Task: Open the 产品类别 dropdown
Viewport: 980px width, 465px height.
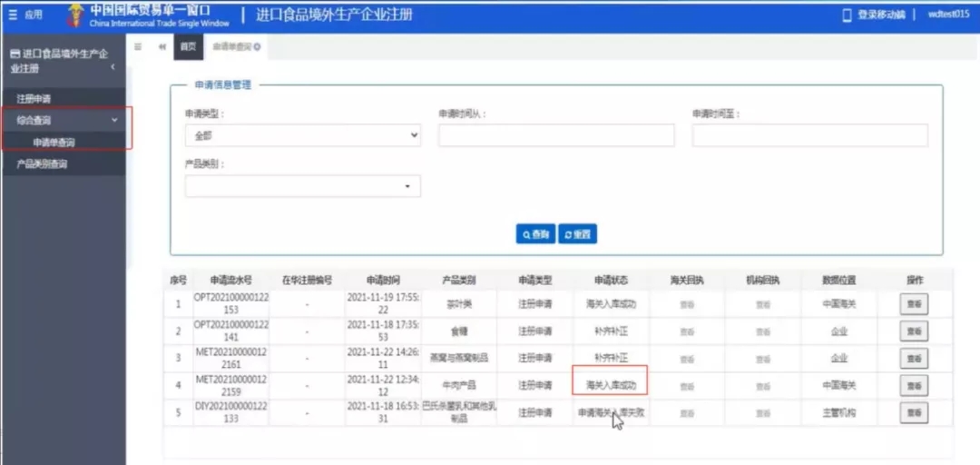Action: [302, 186]
